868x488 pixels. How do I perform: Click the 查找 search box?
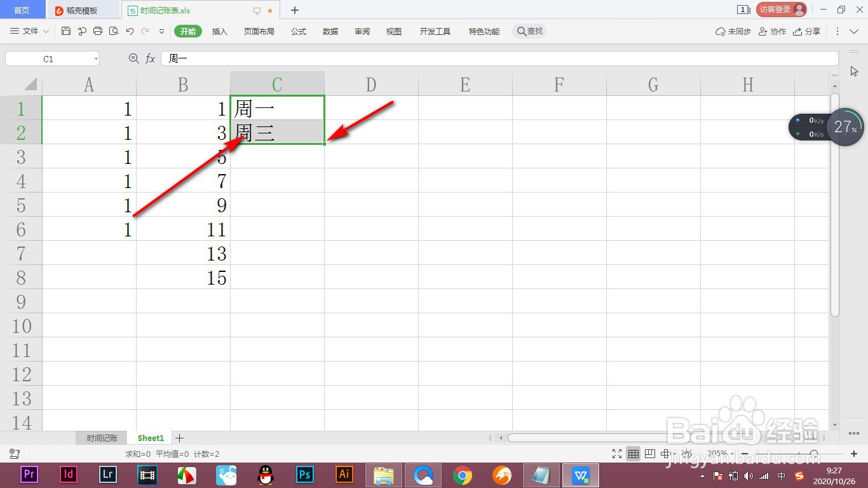pos(530,31)
